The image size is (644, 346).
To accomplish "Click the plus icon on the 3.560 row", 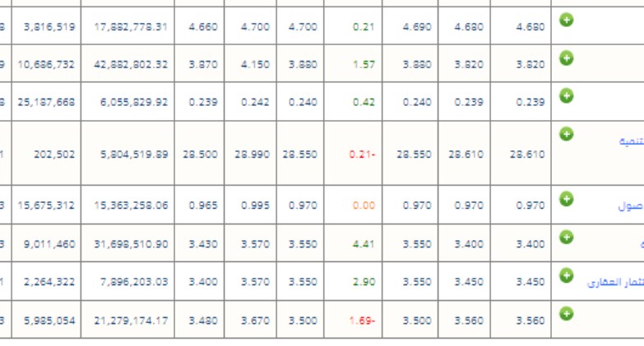I will coord(567,314).
